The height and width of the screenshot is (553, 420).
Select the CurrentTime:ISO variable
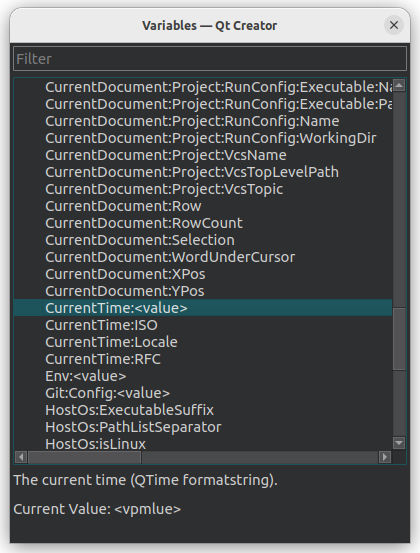click(x=101, y=325)
